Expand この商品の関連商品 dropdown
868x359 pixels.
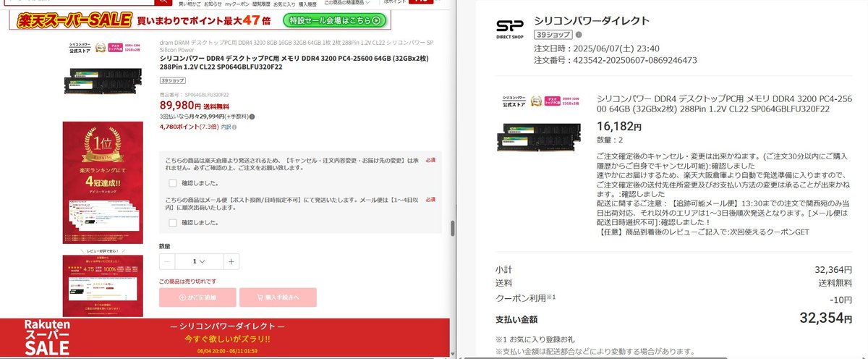[x=348, y=4]
